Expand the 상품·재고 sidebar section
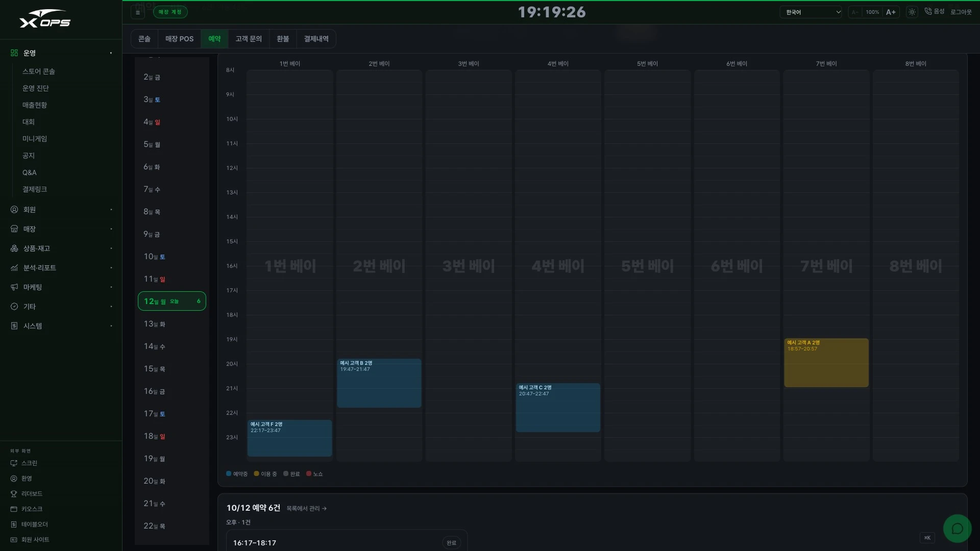Viewport: 980px width, 551px height. 61,248
